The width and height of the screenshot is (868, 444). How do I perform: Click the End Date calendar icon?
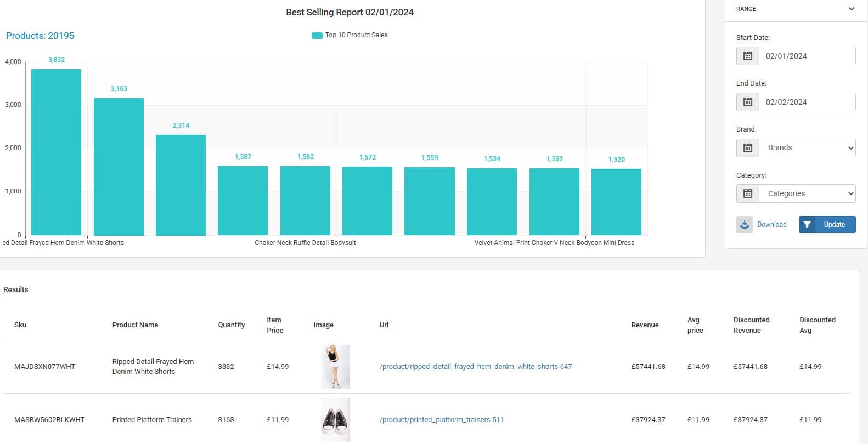tap(747, 102)
